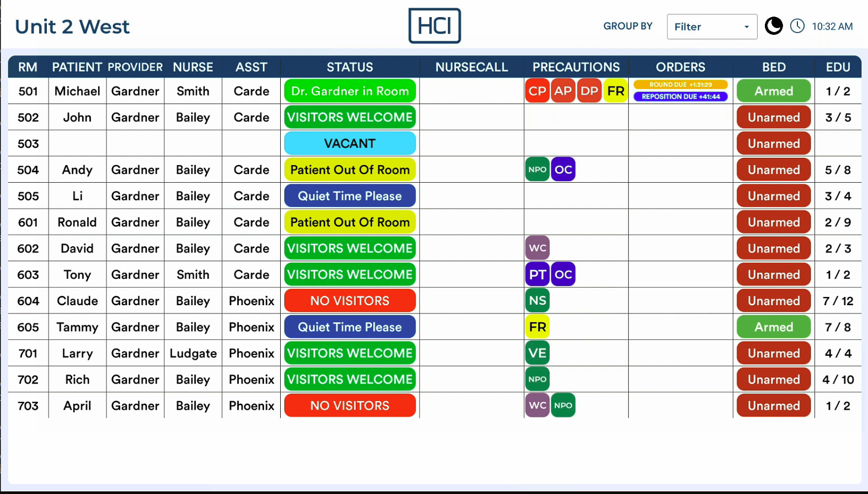Click the NPO badge in room 703
The height and width of the screenshot is (494, 868).
click(x=563, y=405)
